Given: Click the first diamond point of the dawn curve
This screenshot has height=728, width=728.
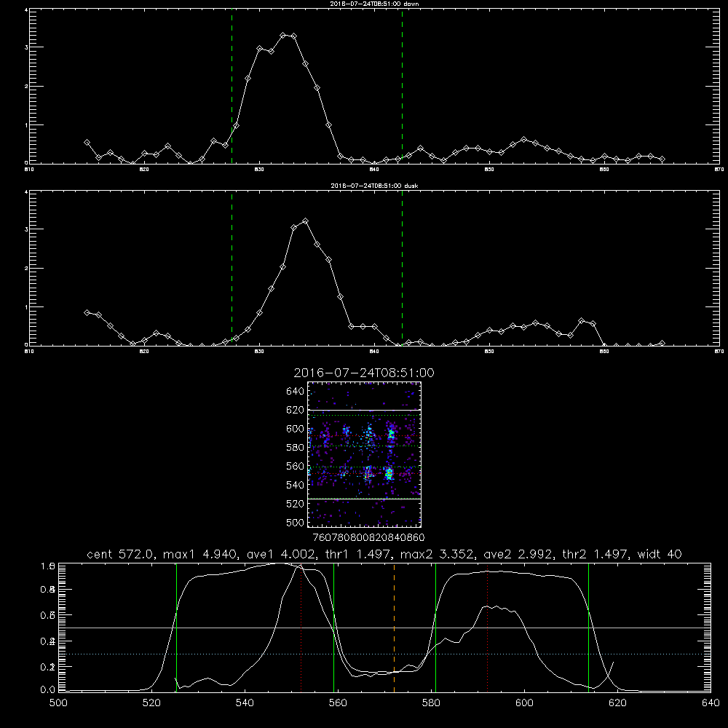Looking at the screenshot, I should pyautogui.click(x=87, y=143).
